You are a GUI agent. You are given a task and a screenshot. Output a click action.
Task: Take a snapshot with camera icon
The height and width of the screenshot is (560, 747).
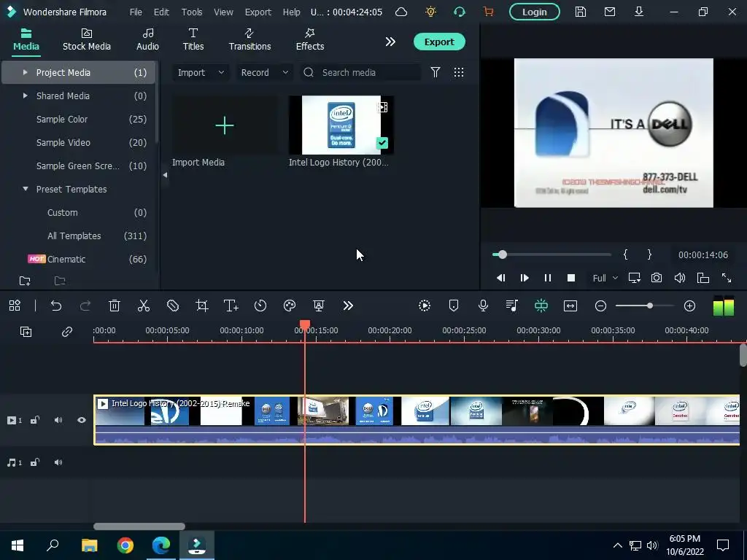coord(657,278)
